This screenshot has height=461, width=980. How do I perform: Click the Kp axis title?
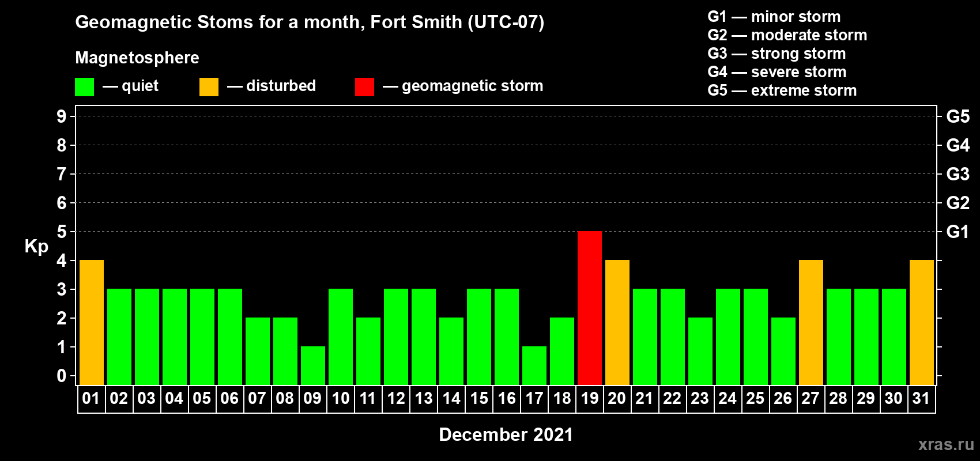click(x=36, y=247)
